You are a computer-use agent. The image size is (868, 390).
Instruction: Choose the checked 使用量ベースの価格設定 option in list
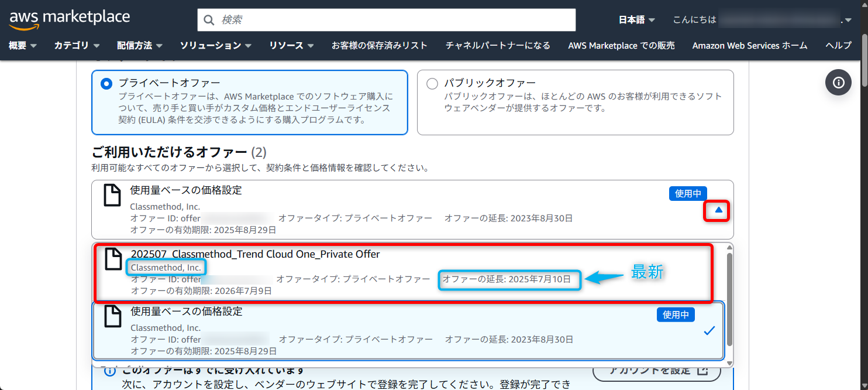[408, 331]
